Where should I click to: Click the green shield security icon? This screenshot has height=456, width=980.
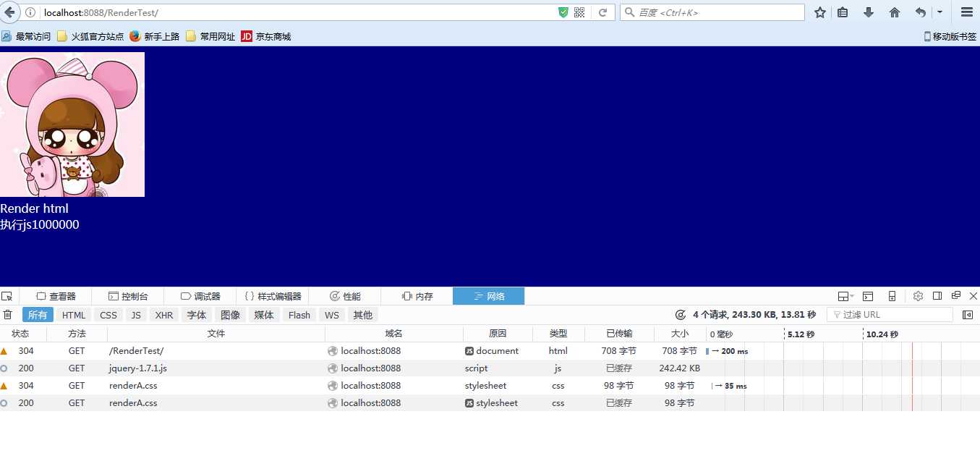click(x=563, y=12)
